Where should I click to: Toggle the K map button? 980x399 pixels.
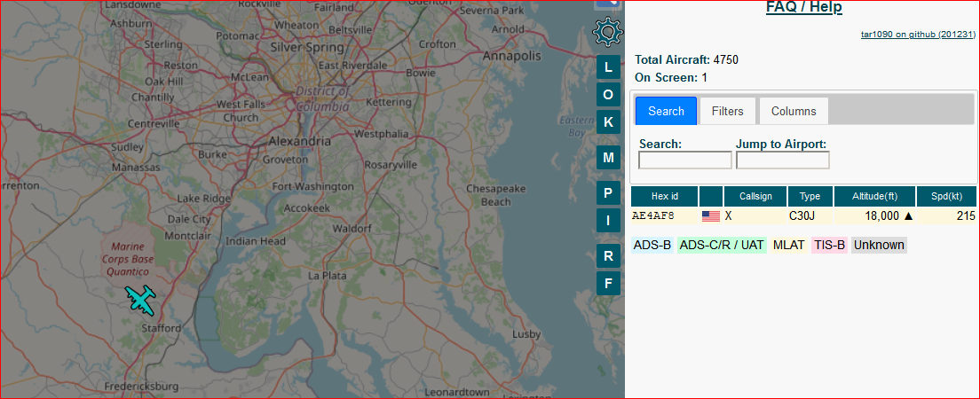click(608, 122)
